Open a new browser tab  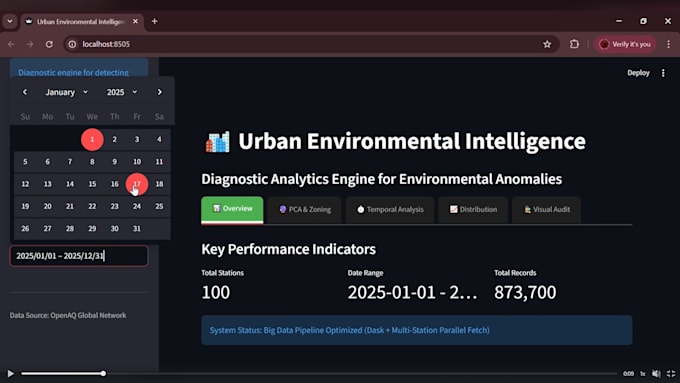(x=154, y=21)
